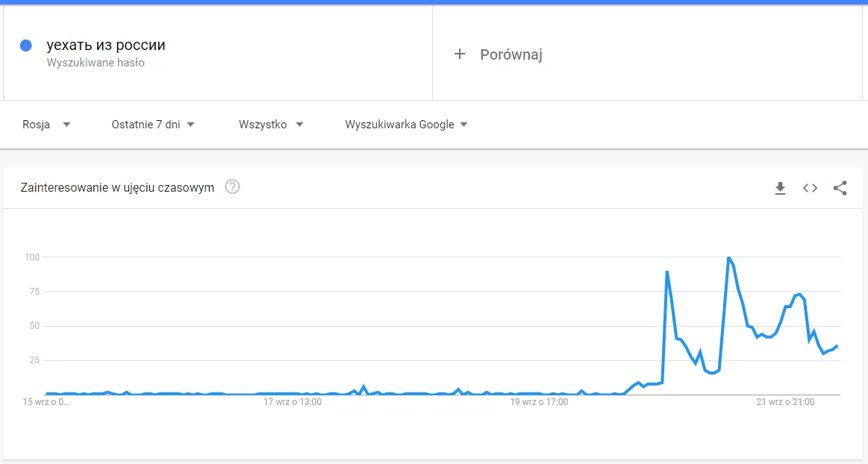Open the Wszystko category dropdown

click(x=271, y=125)
